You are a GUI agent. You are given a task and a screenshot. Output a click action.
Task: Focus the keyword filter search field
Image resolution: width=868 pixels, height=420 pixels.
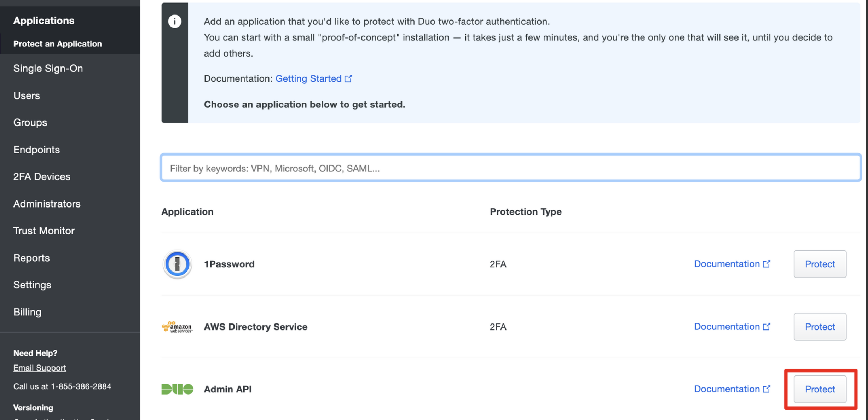(510, 168)
